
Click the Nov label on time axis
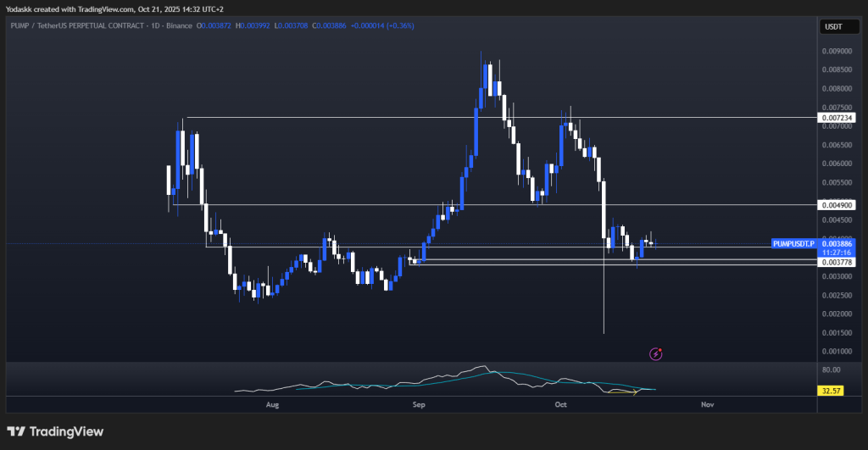click(x=707, y=405)
